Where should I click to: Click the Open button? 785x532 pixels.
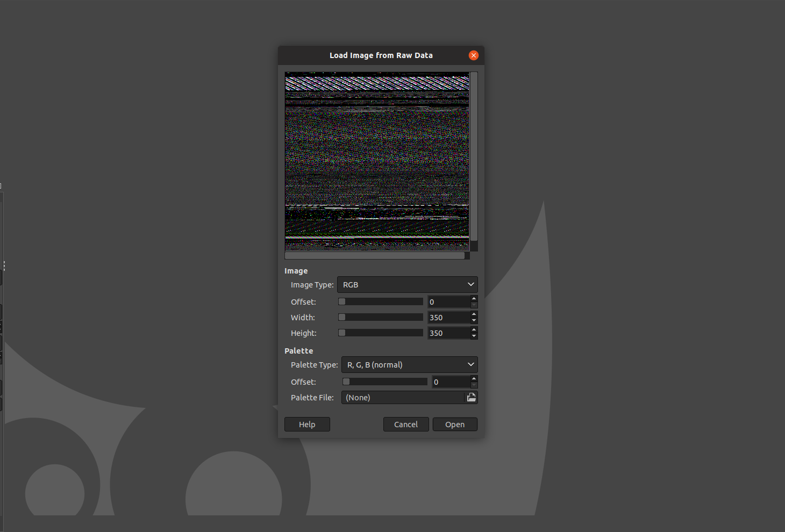[455, 425]
